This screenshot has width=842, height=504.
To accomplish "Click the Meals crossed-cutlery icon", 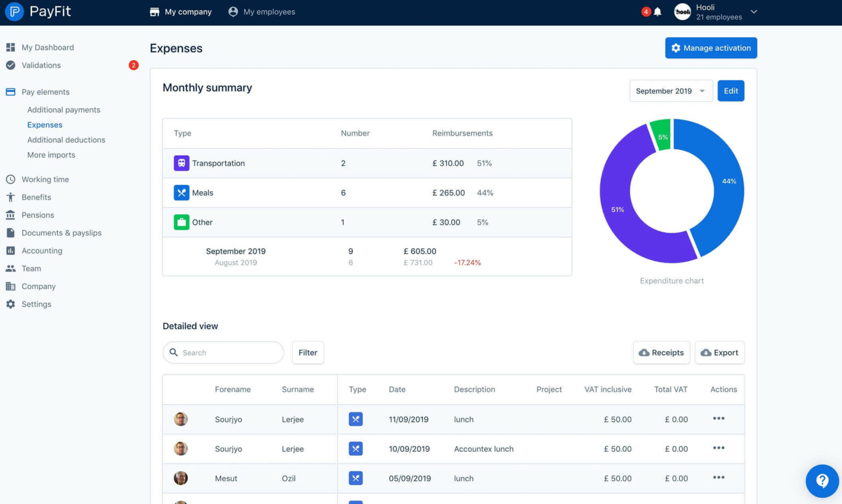I will (181, 192).
